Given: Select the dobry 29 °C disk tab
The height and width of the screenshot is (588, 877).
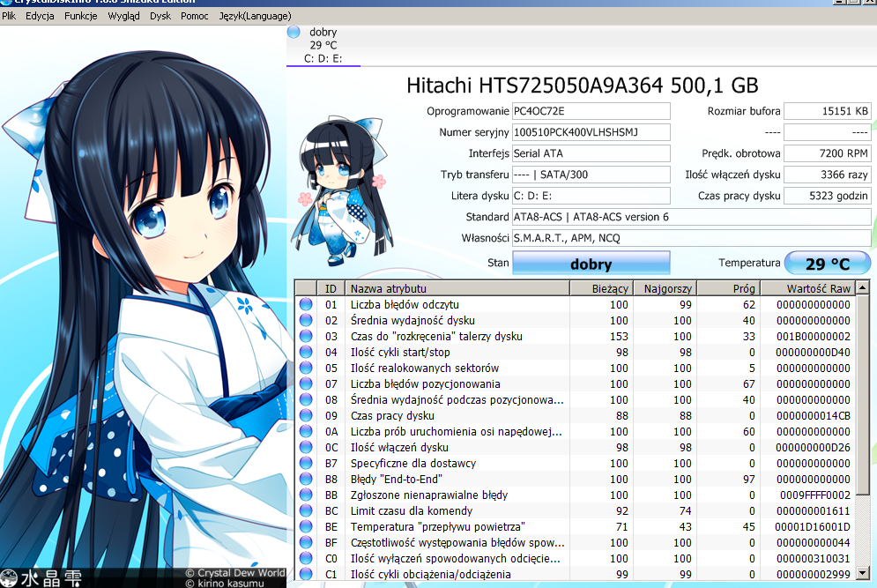Looking at the screenshot, I should tap(323, 45).
